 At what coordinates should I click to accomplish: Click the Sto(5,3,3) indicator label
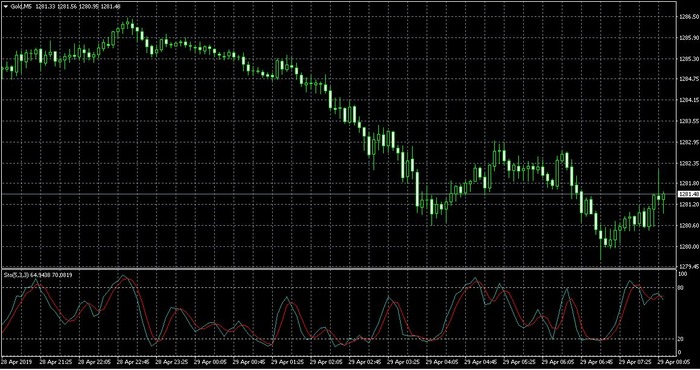coord(16,275)
